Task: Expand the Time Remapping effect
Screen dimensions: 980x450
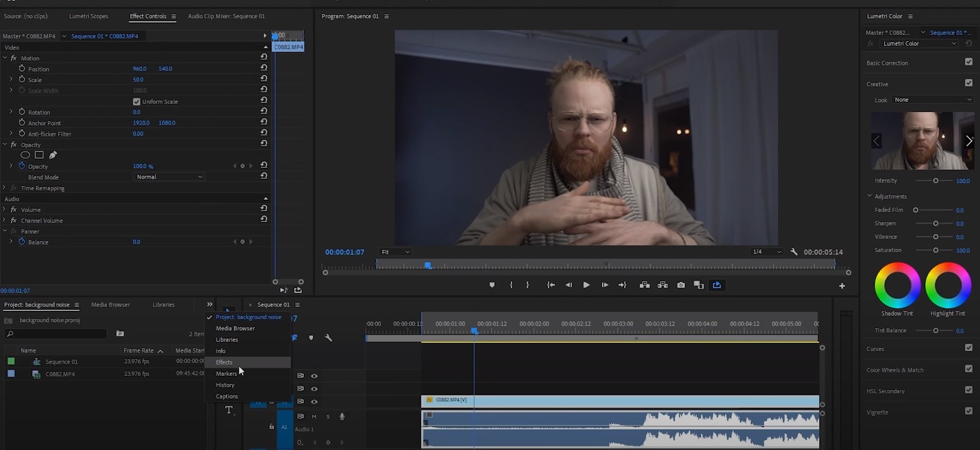Action: point(4,188)
